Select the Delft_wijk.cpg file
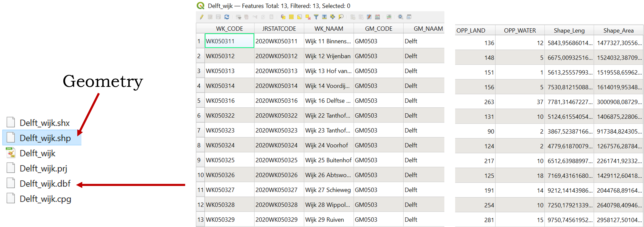This screenshot has width=644, height=227. (x=39, y=199)
